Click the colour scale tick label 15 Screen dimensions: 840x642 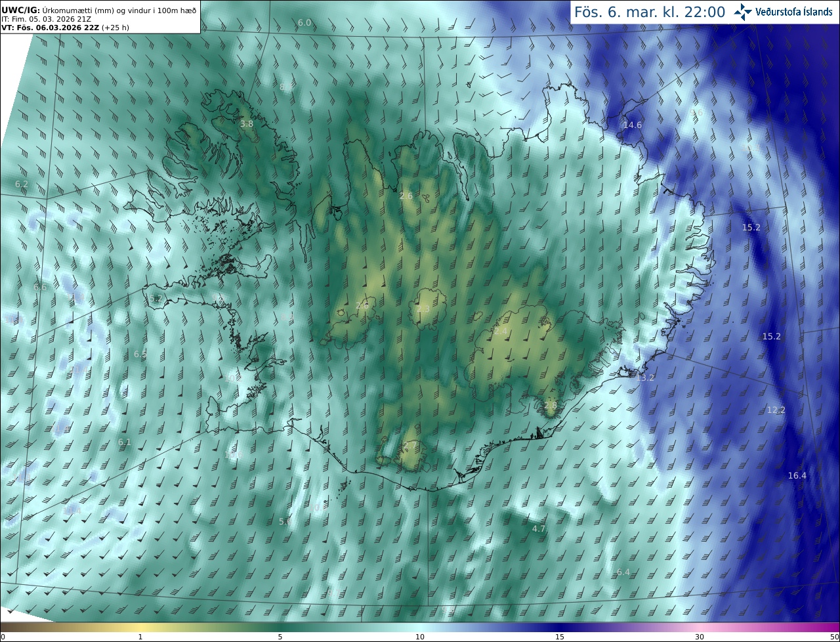(560, 637)
